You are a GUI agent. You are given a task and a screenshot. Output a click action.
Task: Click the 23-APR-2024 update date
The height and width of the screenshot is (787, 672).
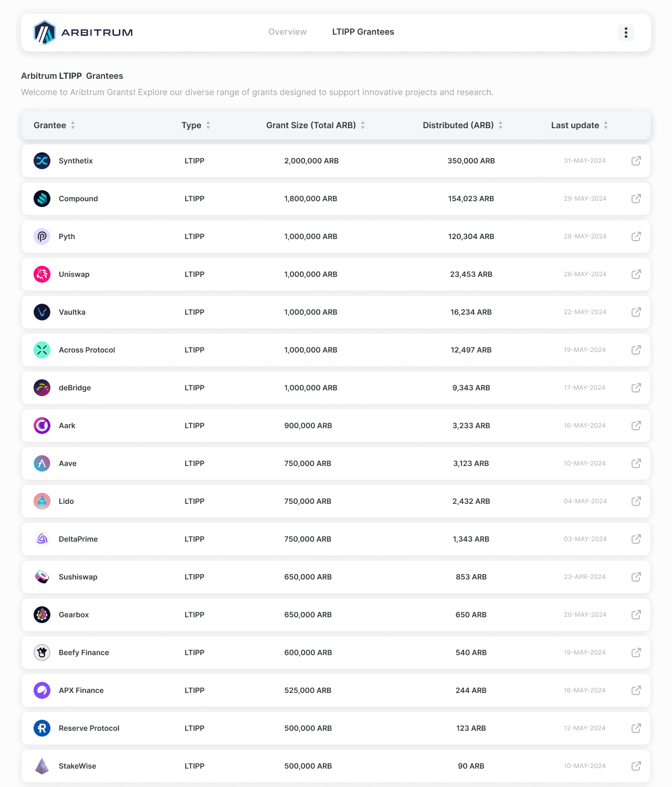pyautogui.click(x=585, y=577)
